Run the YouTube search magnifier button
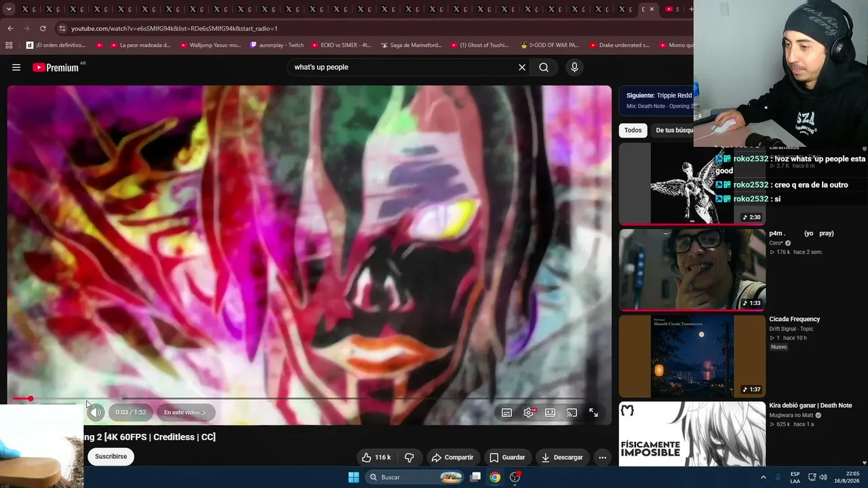The height and width of the screenshot is (488, 868). pos(544,67)
